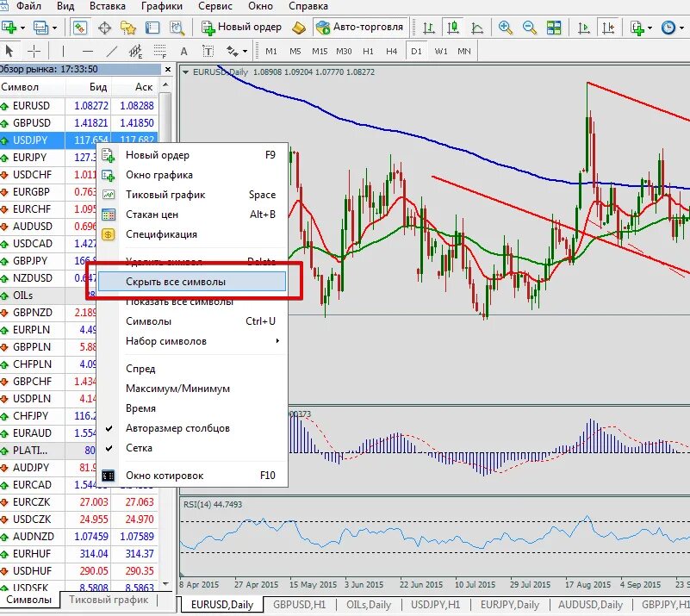Image resolution: width=690 pixels, height=616 pixels.
Task: Expand Набор символов submenu
Action: [x=192, y=341]
